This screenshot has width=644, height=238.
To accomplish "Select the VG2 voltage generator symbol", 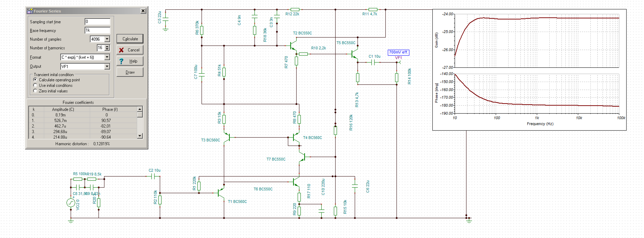I will pos(71,202).
